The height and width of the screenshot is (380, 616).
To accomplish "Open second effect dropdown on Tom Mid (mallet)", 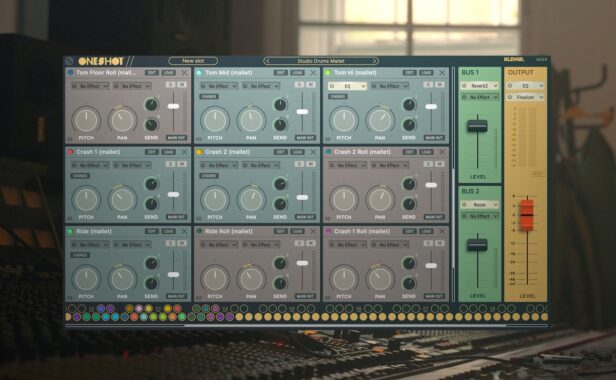I will click(x=261, y=86).
